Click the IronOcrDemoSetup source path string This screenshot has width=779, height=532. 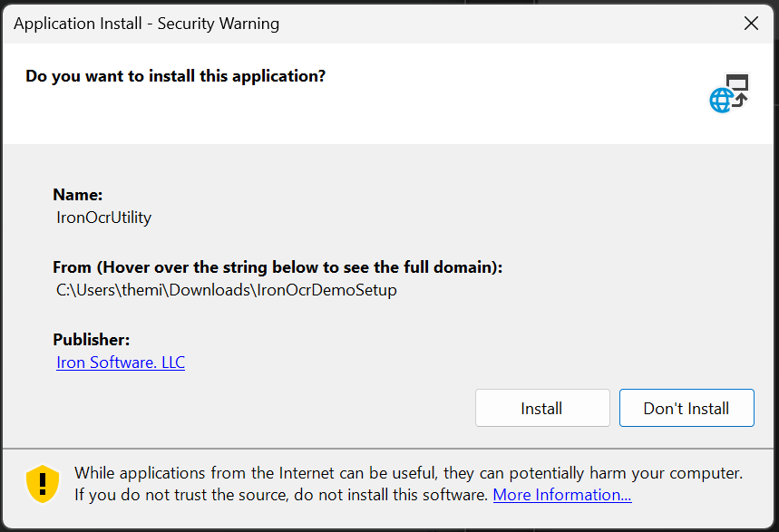click(227, 290)
